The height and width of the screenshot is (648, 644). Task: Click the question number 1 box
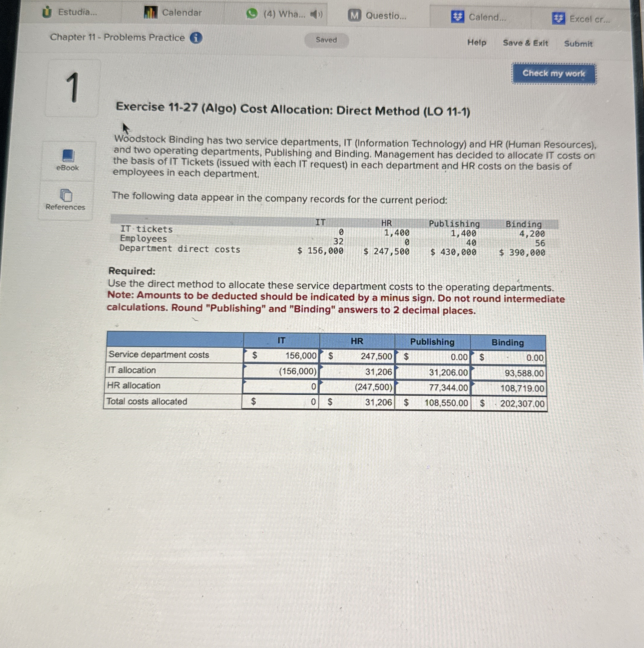[72, 88]
